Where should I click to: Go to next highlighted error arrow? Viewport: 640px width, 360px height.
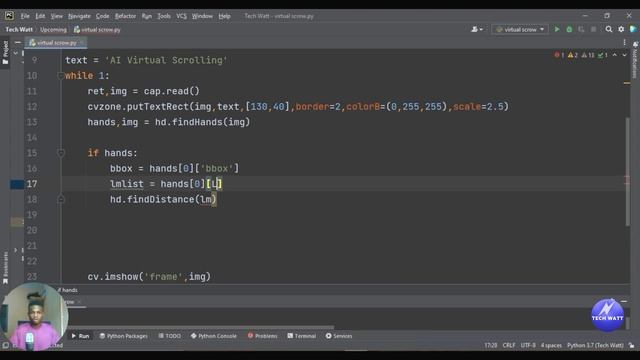[624, 55]
